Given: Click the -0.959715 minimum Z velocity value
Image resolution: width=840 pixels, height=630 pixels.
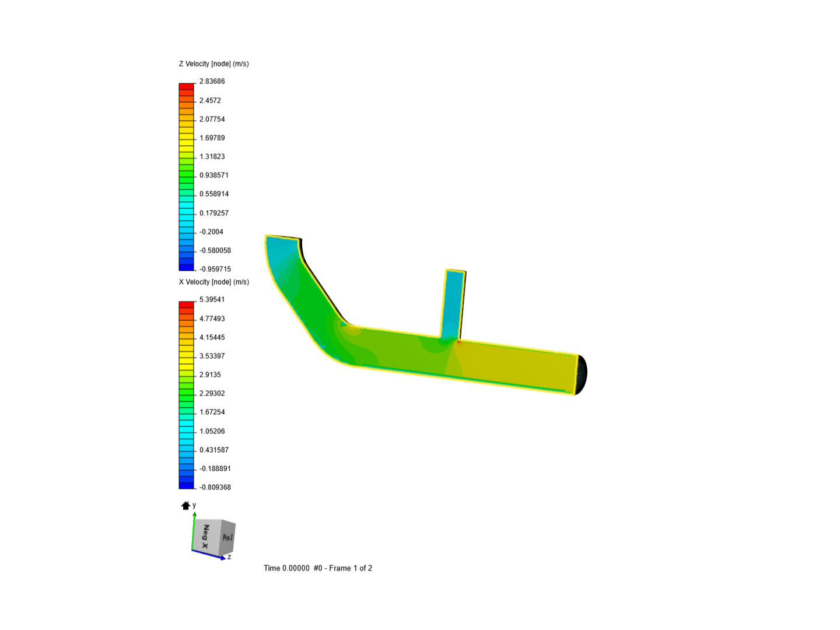Looking at the screenshot, I should click(215, 269).
